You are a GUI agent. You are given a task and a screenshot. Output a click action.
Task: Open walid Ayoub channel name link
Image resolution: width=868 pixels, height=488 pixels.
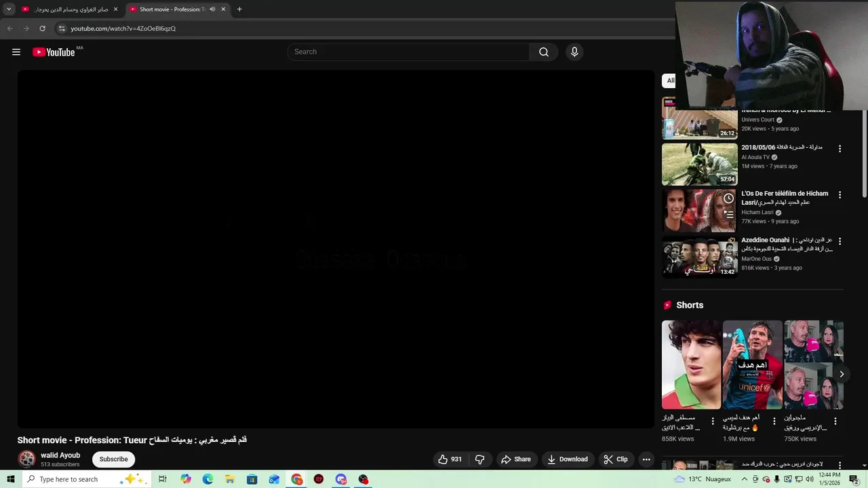(60, 455)
